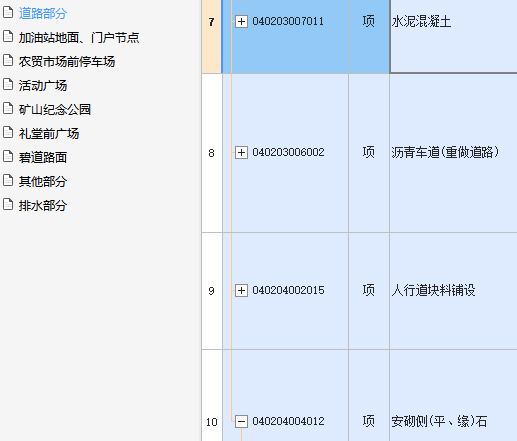Select row number 7 header
This screenshot has height=441, width=517.
[x=212, y=36]
